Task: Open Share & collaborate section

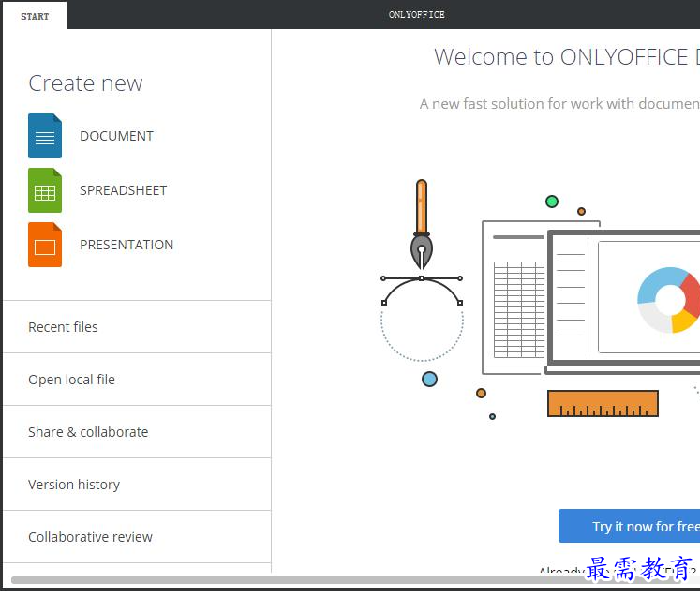Action: 137,432
